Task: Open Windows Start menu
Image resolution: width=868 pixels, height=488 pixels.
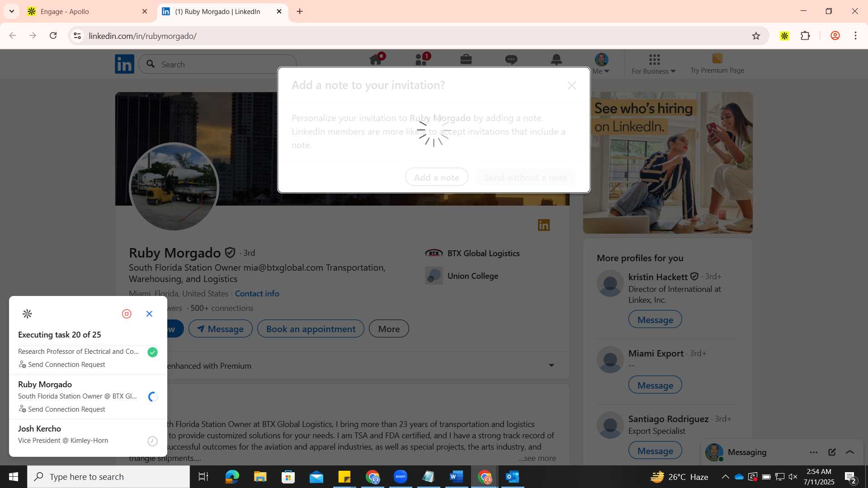Action: (x=14, y=477)
